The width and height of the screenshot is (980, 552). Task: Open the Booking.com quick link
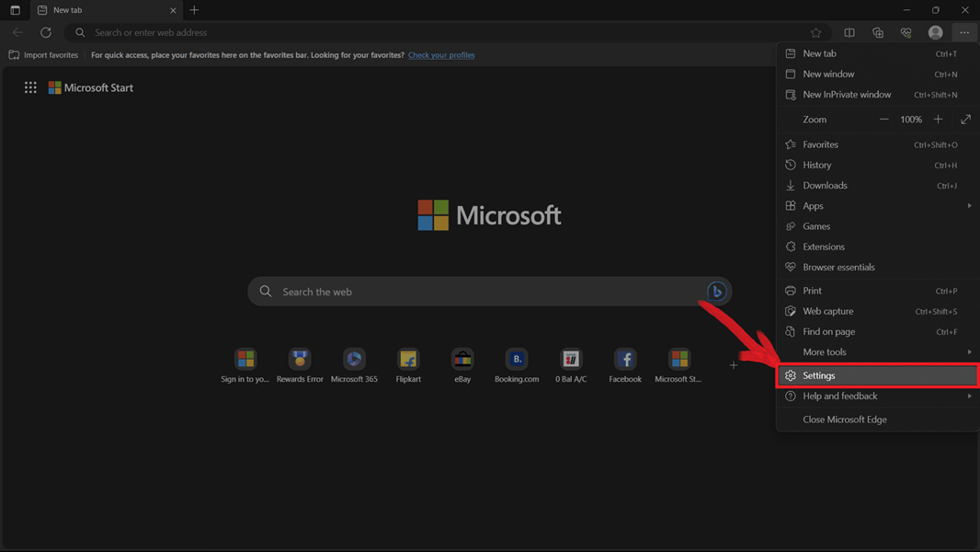[x=517, y=366]
